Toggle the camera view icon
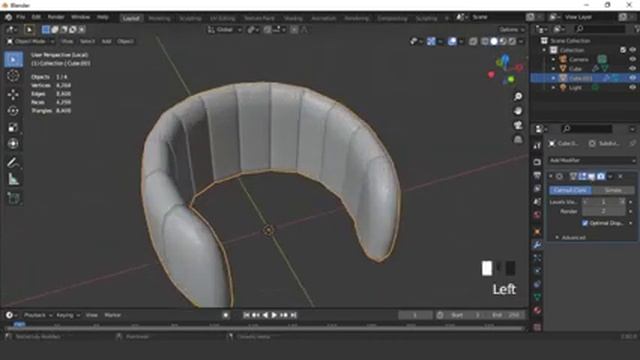This screenshot has width=640, height=360. pyautogui.click(x=518, y=125)
